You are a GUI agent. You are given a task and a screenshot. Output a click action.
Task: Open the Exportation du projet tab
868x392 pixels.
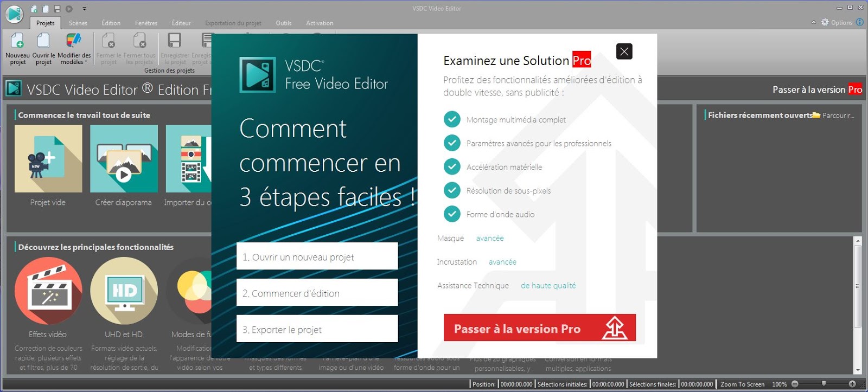coord(233,23)
